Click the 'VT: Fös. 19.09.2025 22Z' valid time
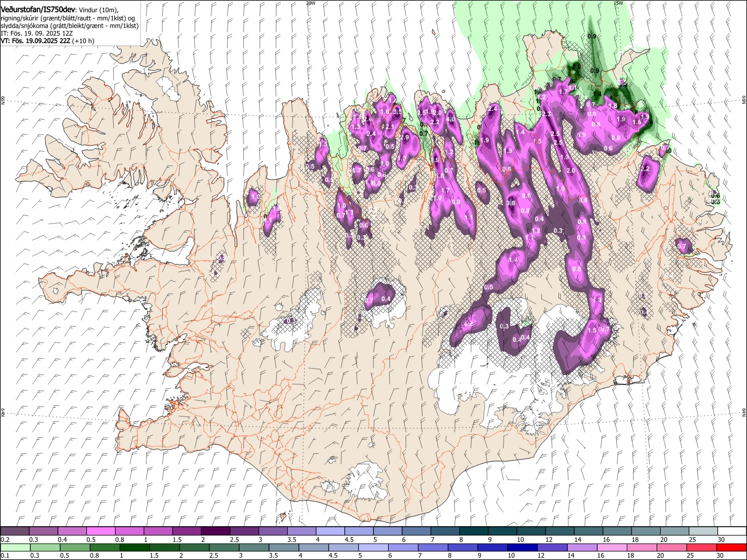747x560 pixels. pyautogui.click(x=36, y=41)
